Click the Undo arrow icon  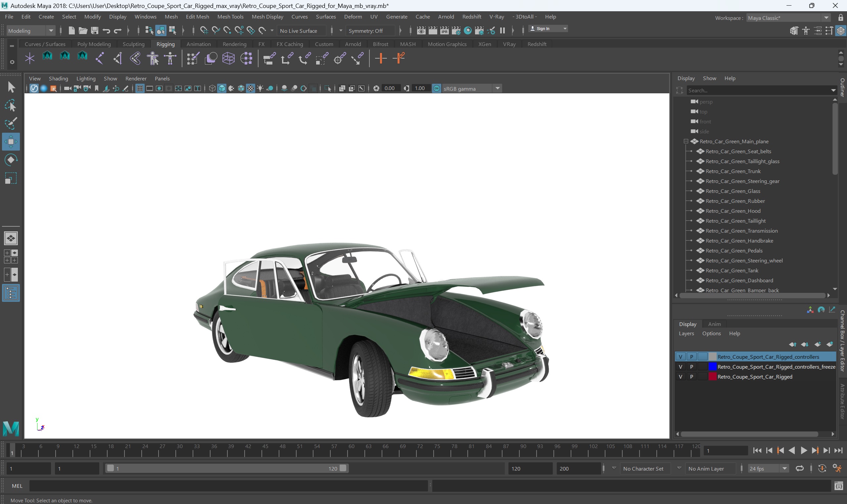pyautogui.click(x=106, y=31)
